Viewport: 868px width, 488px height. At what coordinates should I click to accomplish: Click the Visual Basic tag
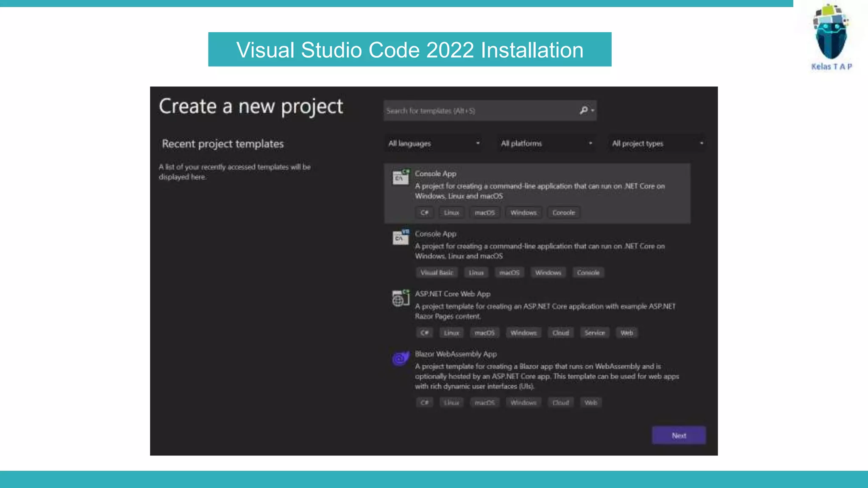tap(437, 273)
